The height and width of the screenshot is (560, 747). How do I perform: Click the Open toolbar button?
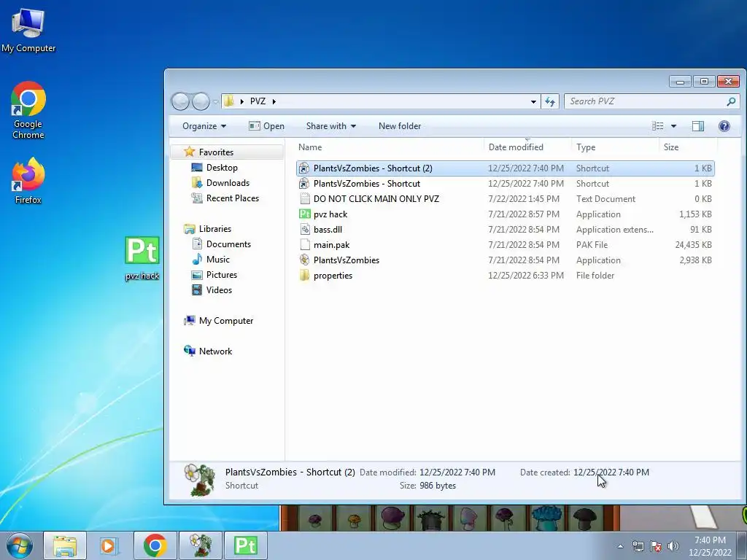pyautogui.click(x=267, y=125)
